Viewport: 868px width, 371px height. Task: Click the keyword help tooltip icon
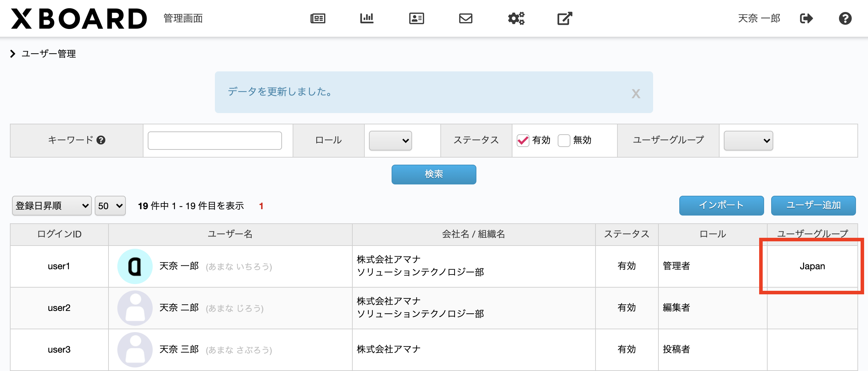(x=101, y=140)
